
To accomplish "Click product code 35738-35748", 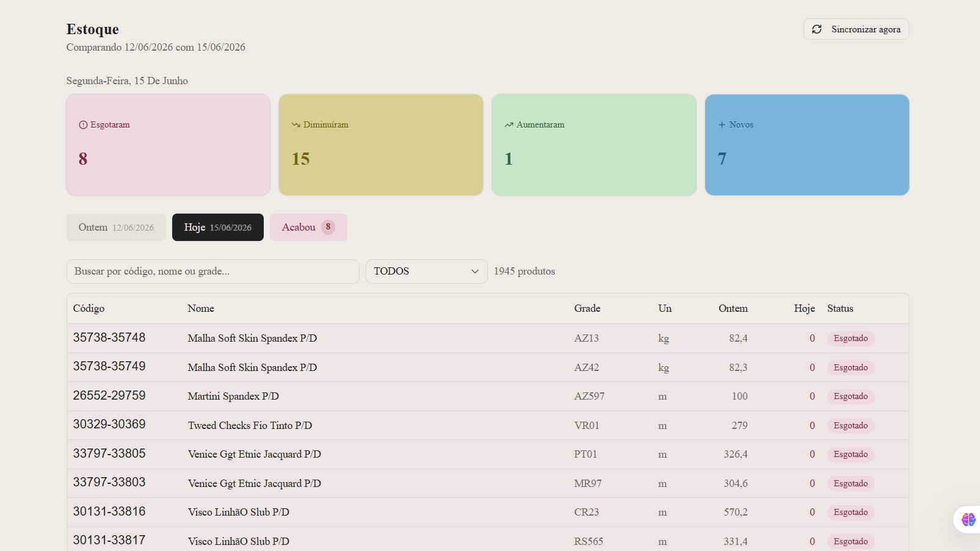I will point(109,337).
